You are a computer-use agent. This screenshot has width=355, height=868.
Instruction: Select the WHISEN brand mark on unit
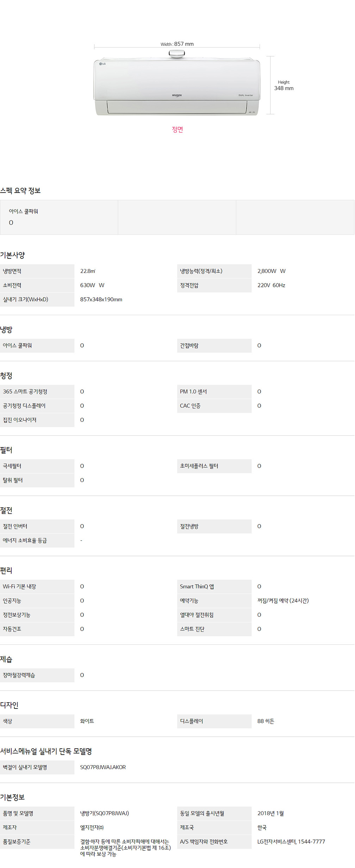pos(177,95)
